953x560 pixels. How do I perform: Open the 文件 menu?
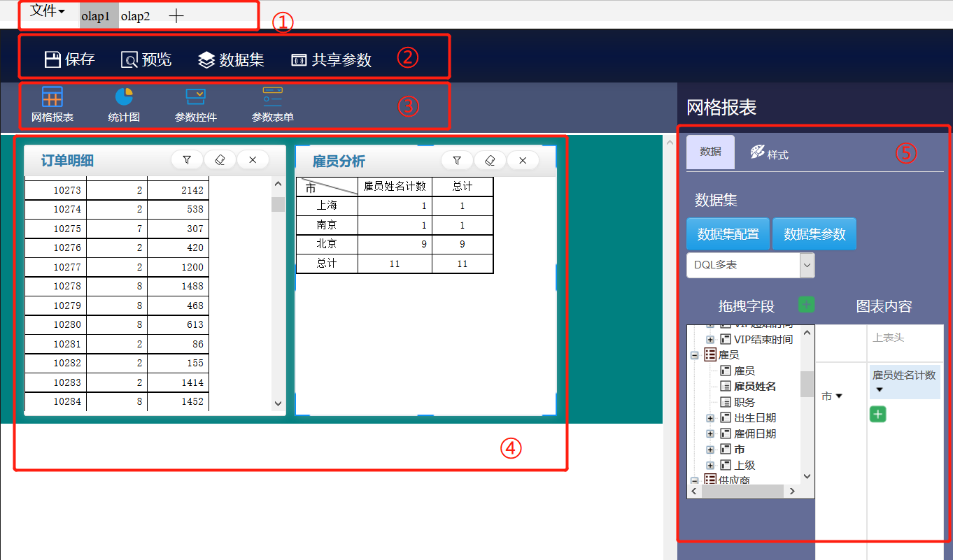click(48, 12)
